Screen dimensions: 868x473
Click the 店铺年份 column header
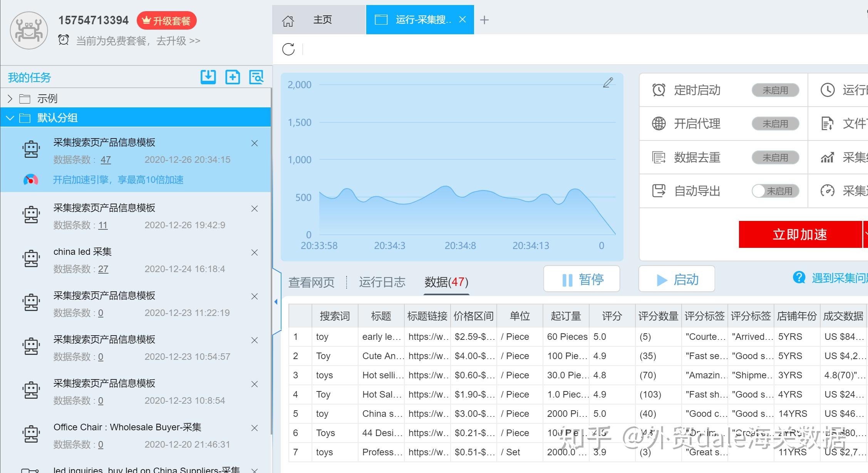point(797,316)
